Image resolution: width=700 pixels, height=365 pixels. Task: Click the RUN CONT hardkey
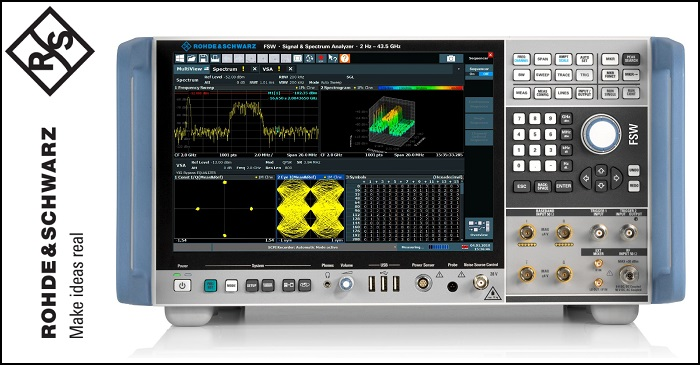coord(631,93)
